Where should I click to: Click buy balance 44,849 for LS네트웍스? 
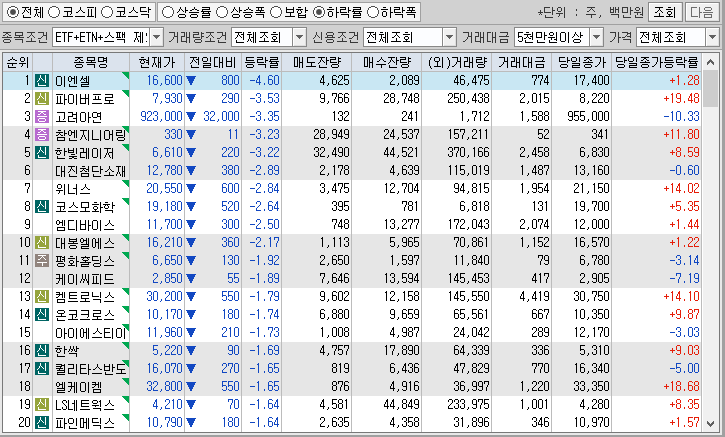point(402,405)
